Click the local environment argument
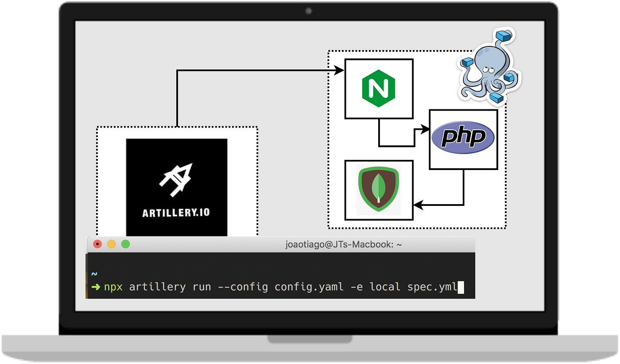Viewport: 620px width, 364px height. point(385,287)
